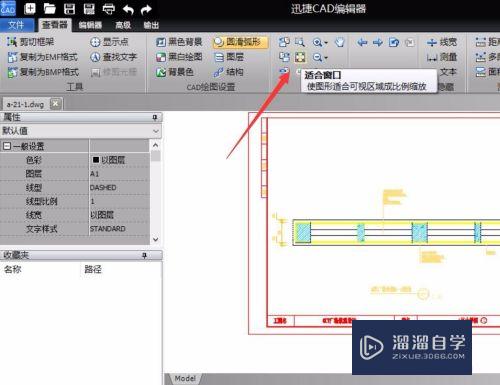Pin the 收藏夹 panel

pyautogui.click(x=144, y=255)
